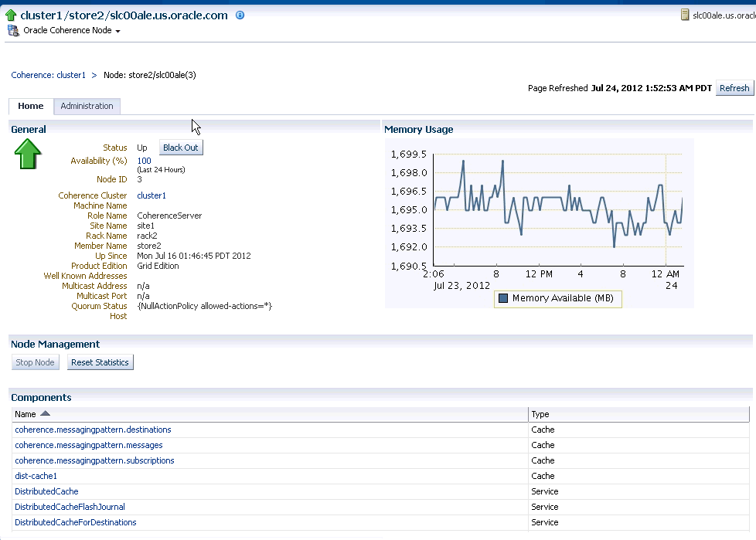The width and height of the screenshot is (756, 540).
Task: Click the 'Node: store2/slc00ale(3)' breadcrumb text
Action: (150, 75)
